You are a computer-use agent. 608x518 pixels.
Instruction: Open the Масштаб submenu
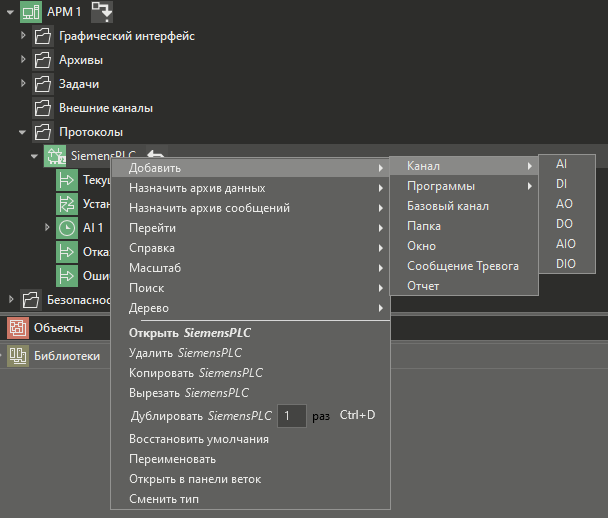tap(250, 268)
